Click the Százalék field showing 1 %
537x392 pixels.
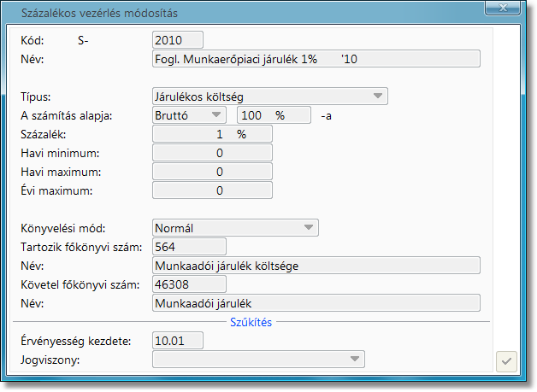pyautogui.click(x=212, y=134)
